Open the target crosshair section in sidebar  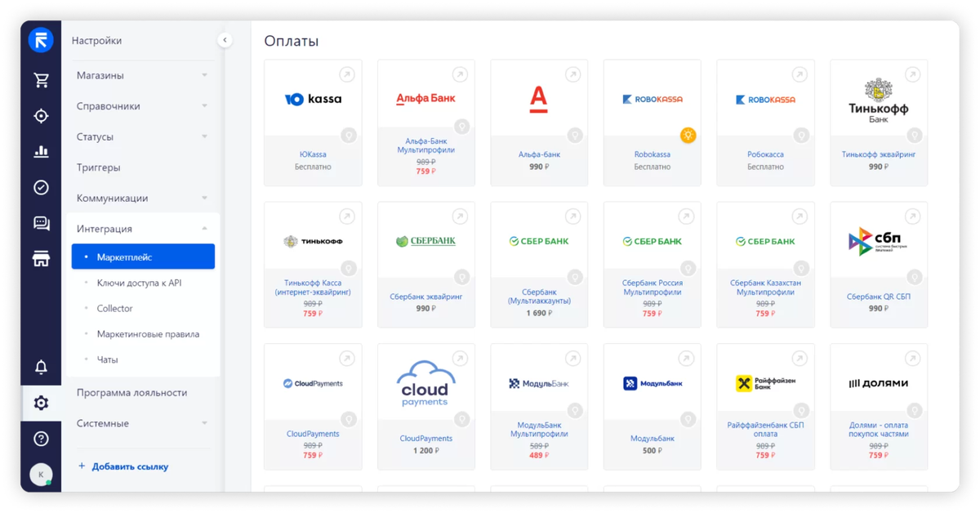coord(41,116)
